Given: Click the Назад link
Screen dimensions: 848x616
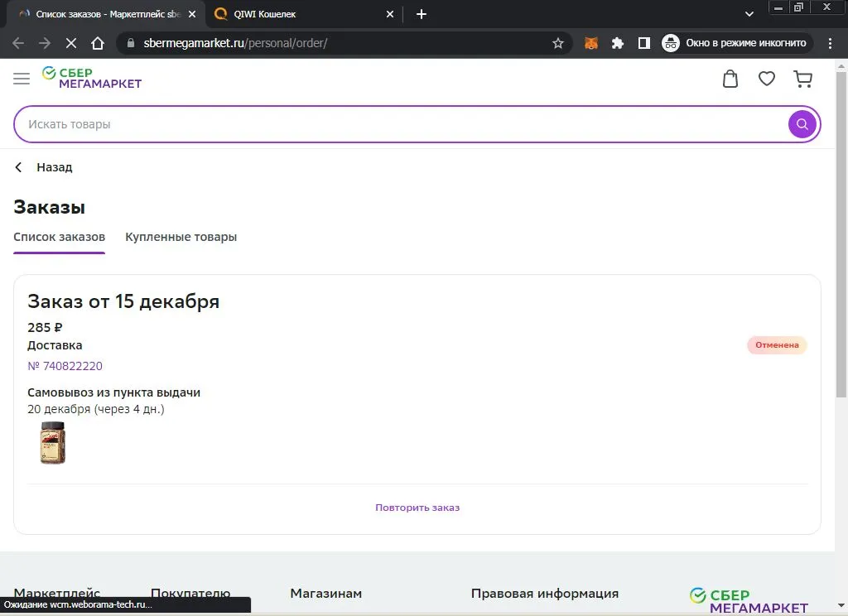Looking at the screenshot, I should coord(54,167).
